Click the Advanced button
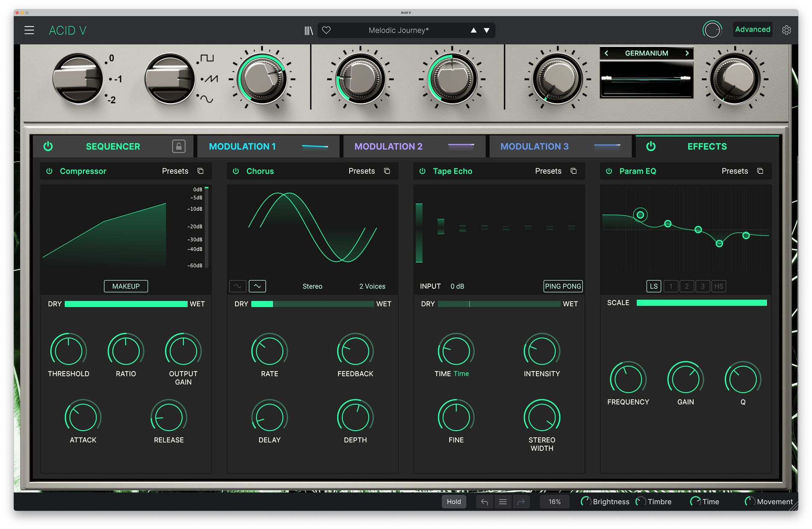The width and height of the screenshot is (812, 529). click(752, 30)
